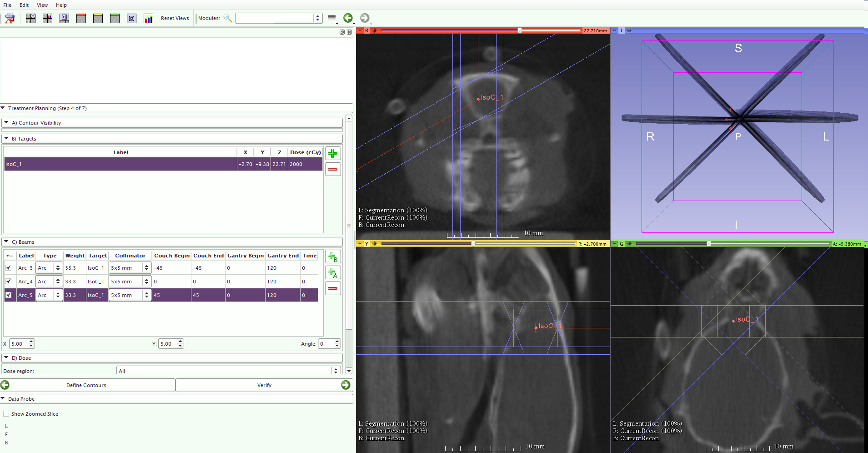Click the Verify button
Screen dimensions: 868x453
point(264,385)
